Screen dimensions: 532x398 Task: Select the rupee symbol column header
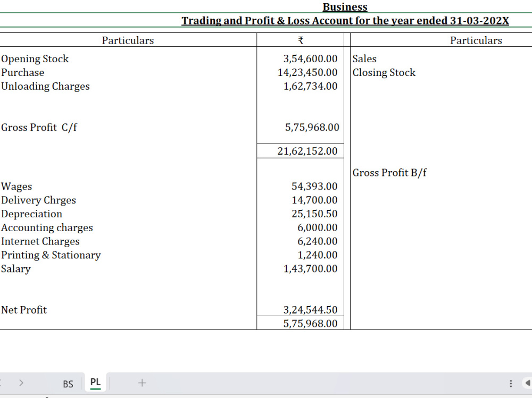300,40
